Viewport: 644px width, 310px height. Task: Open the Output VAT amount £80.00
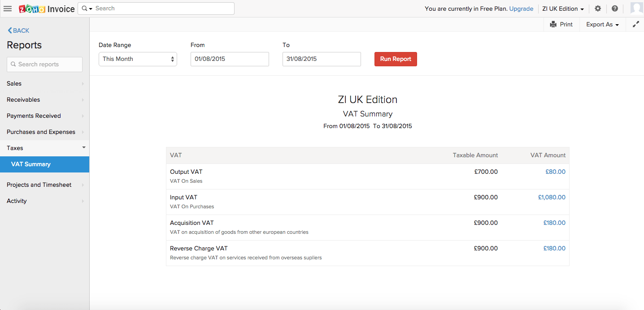tap(555, 172)
